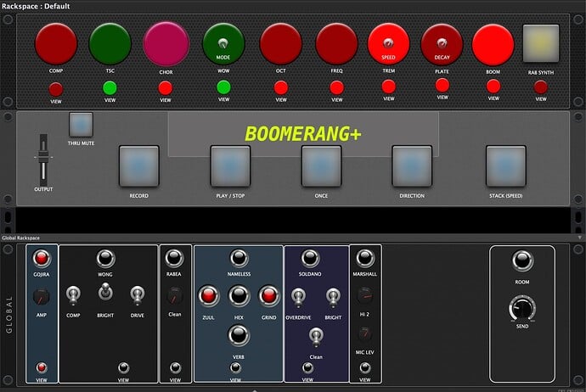The width and height of the screenshot is (586, 392).
Task: Open the TSC plugin VIEW button
Action: point(110,88)
